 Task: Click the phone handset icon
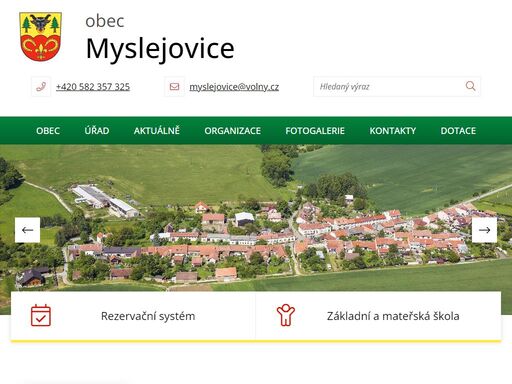pos(41,87)
